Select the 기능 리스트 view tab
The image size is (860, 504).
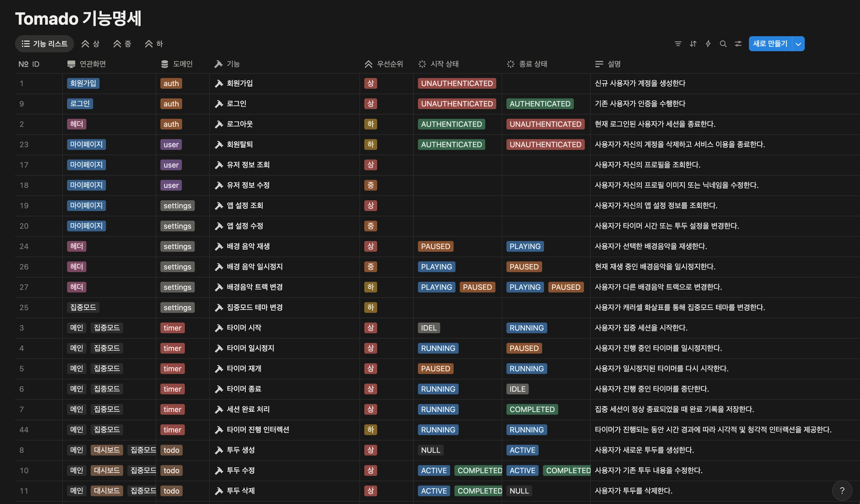44,44
